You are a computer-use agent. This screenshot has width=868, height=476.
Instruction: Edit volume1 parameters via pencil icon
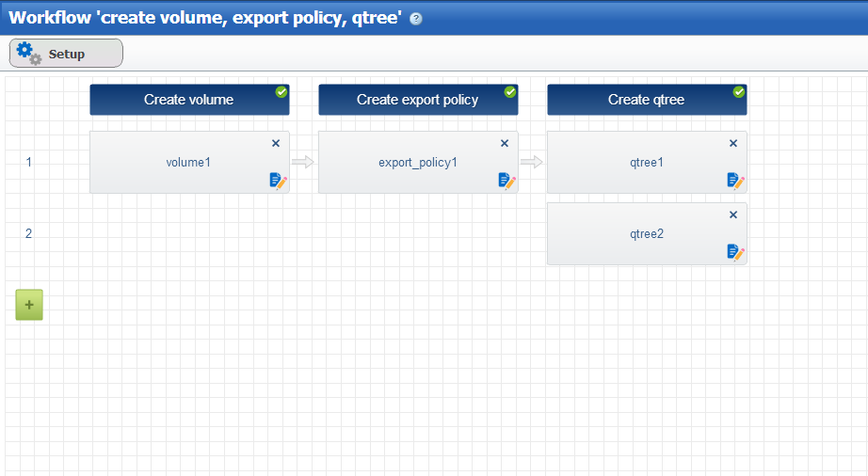pos(278,181)
